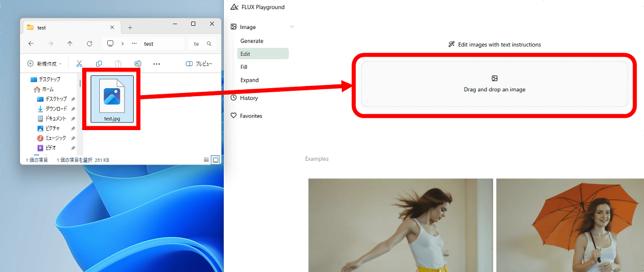This screenshot has height=272, width=644.
Task: Select ミュージック in the navigation pane
Action: (52, 138)
